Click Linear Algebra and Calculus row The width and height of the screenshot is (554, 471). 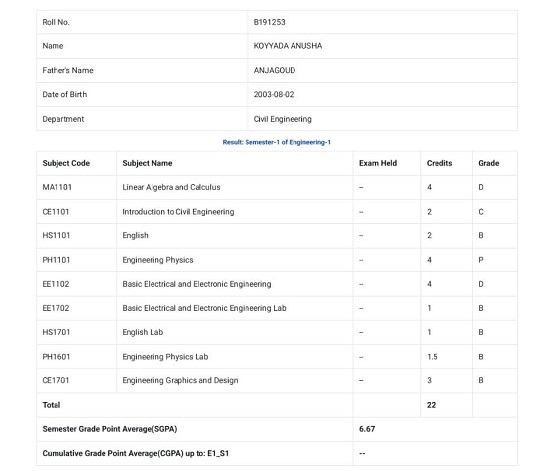[x=277, y=187]
